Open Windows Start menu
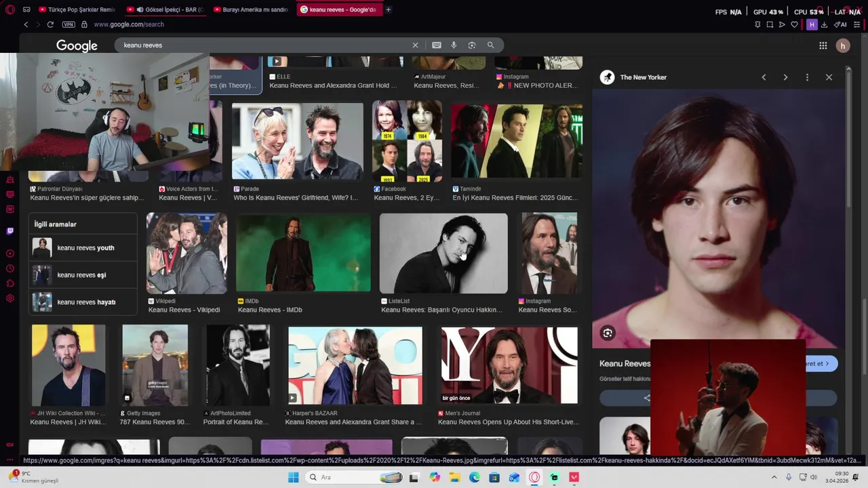This screenshot has height=488, width=868. click(293, 477)
